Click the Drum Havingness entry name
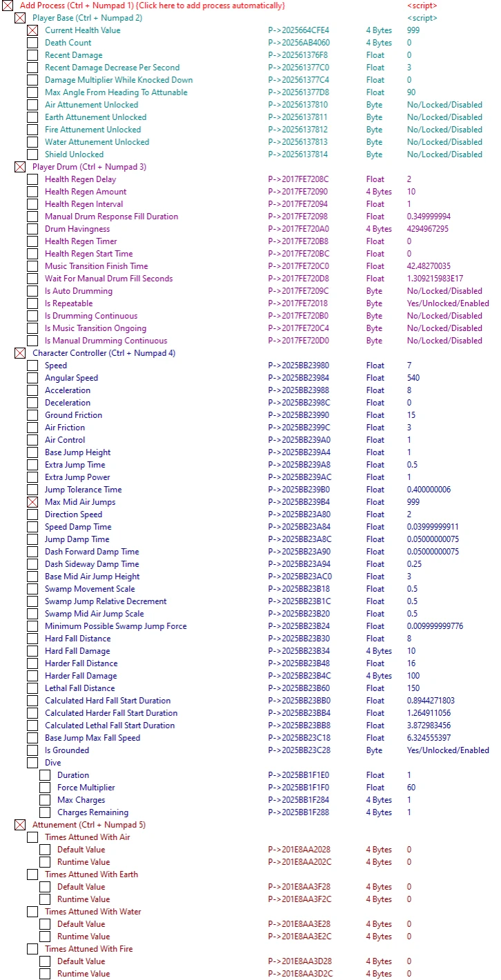 (x=77, y=229)
